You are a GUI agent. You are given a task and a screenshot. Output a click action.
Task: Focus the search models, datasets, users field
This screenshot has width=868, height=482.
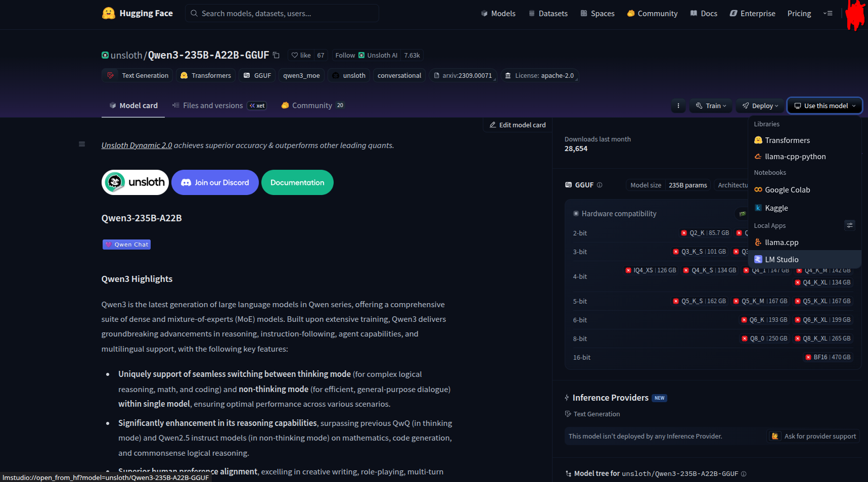coord(282,13)
